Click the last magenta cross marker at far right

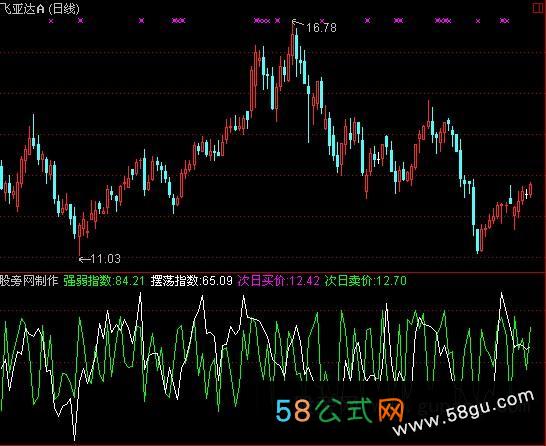tap(504, 21)
